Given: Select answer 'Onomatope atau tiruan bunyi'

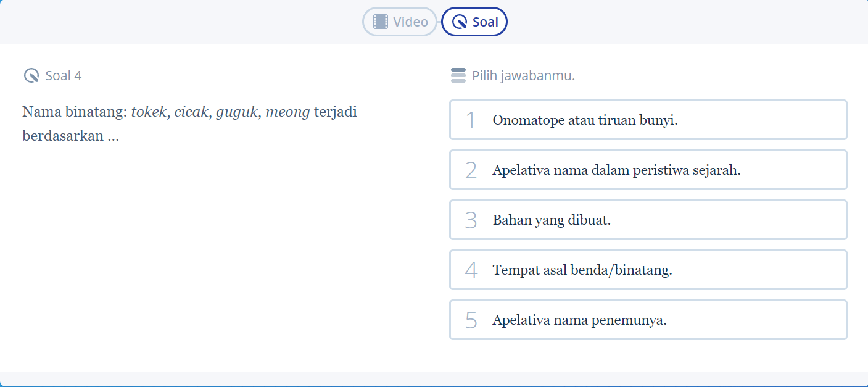Looking at the screenshot, I should [x=648, y=120].
